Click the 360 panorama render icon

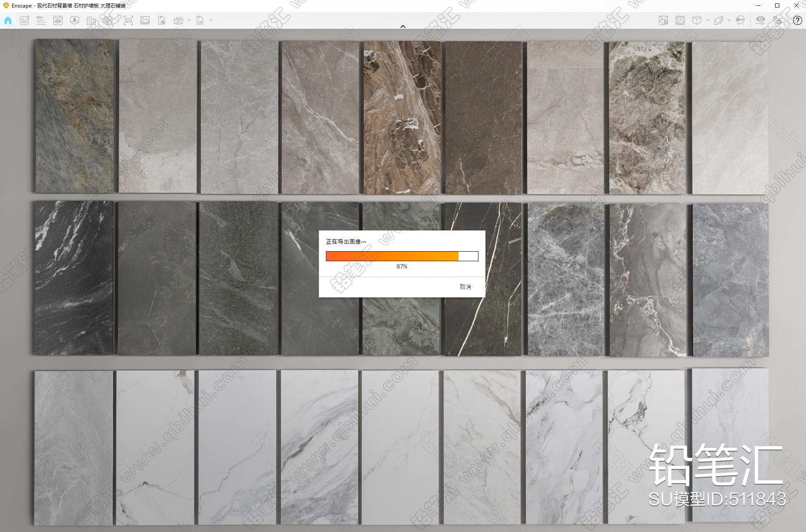pyautogui.click(x=178, y=20)
